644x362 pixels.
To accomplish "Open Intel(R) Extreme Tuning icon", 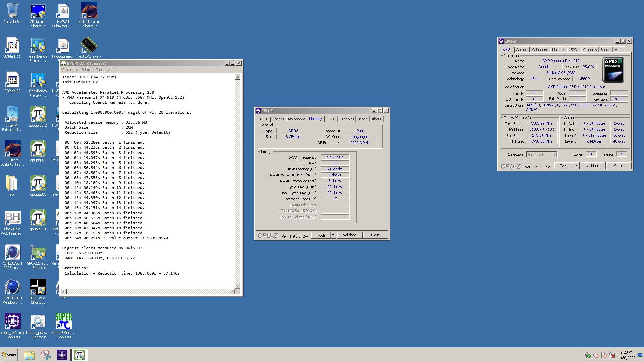I will (x=12, y=119).
